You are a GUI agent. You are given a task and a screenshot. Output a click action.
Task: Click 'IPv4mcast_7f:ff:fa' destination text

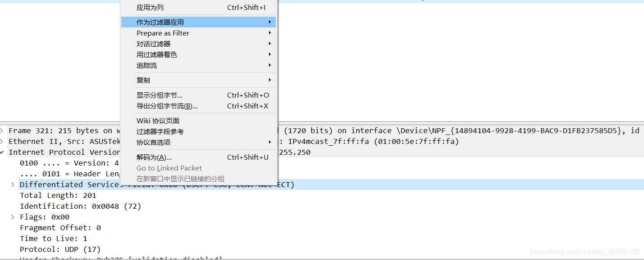point(329,141)
